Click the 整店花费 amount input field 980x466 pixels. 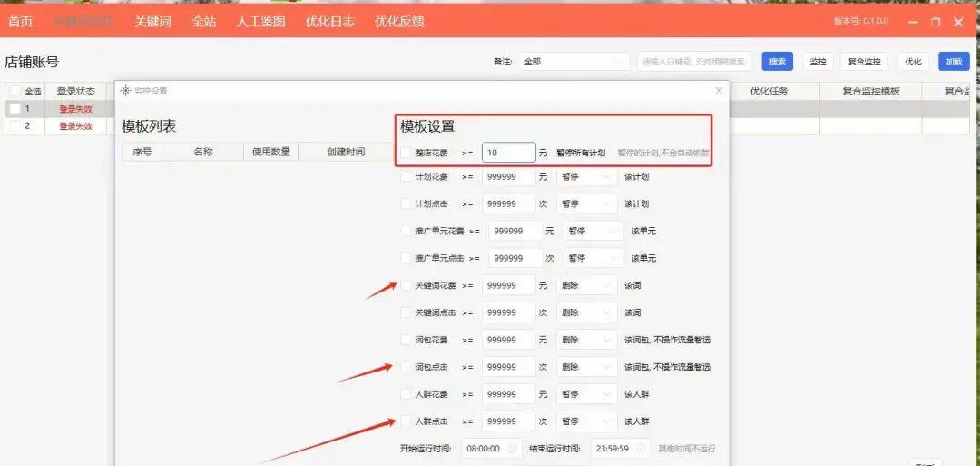pos(508,153)
